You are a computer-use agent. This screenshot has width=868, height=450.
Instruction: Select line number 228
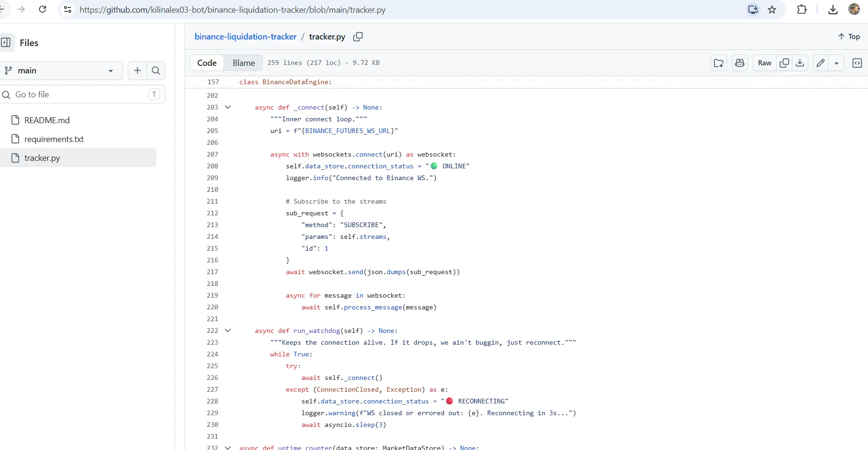(x=212, y=401)
